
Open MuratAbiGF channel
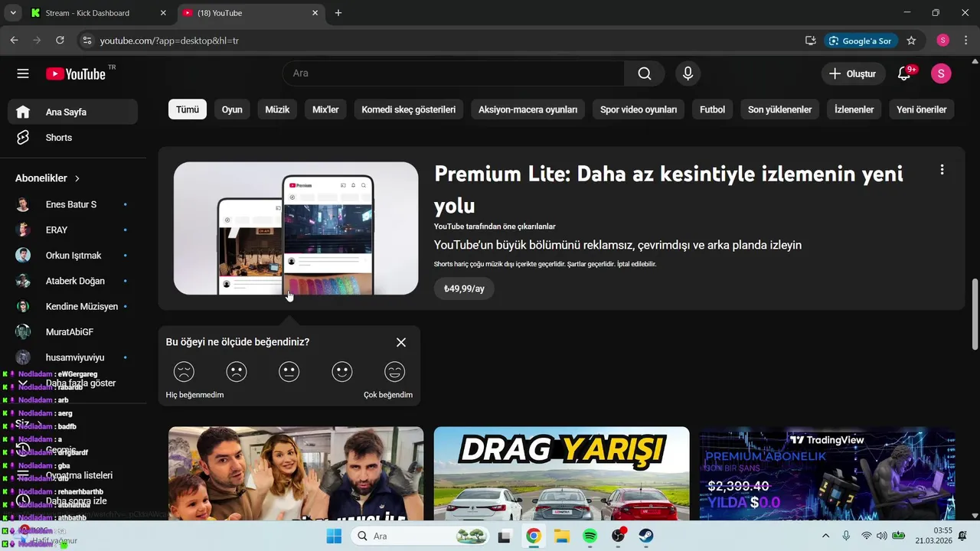pos(73,332)
